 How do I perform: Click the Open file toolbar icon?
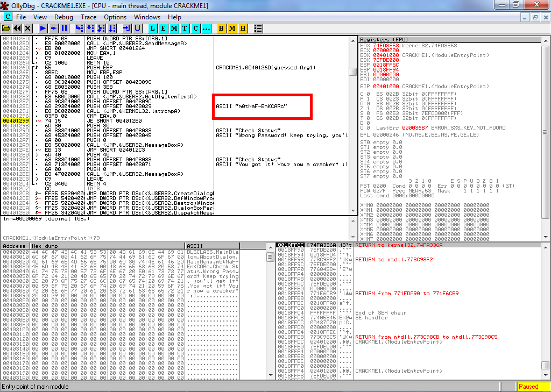pyautogui.click(x=6, y=28)
